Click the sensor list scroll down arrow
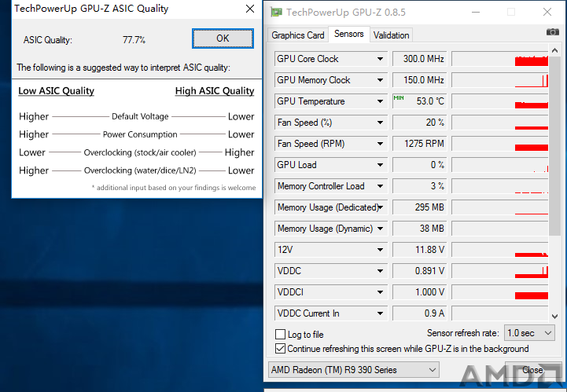This screenshot has width=567, height=392. click(x=555, y=317)
